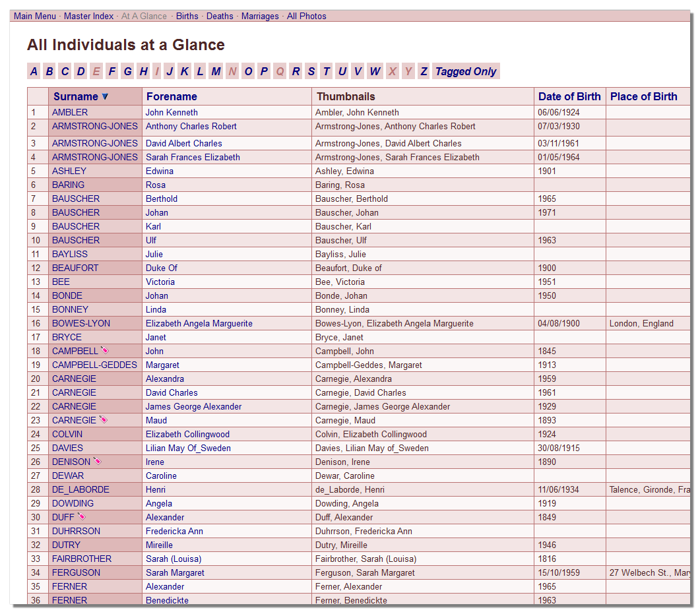Open the Marriages page
The image size is (700, 614).
point(260,16)
